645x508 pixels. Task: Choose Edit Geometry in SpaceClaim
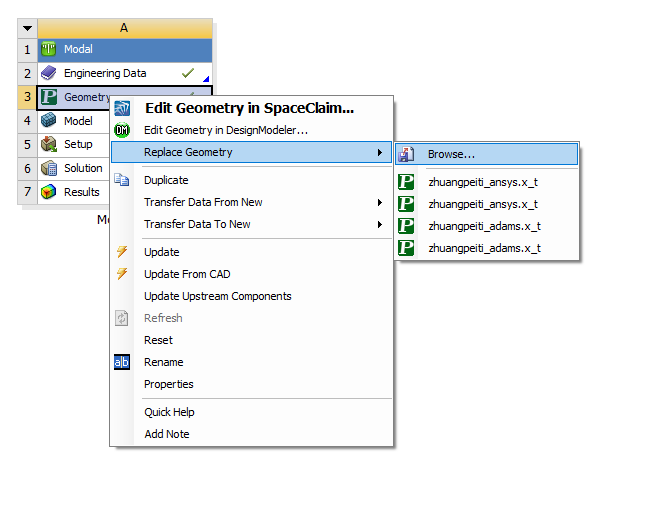[x=251, y=108]
